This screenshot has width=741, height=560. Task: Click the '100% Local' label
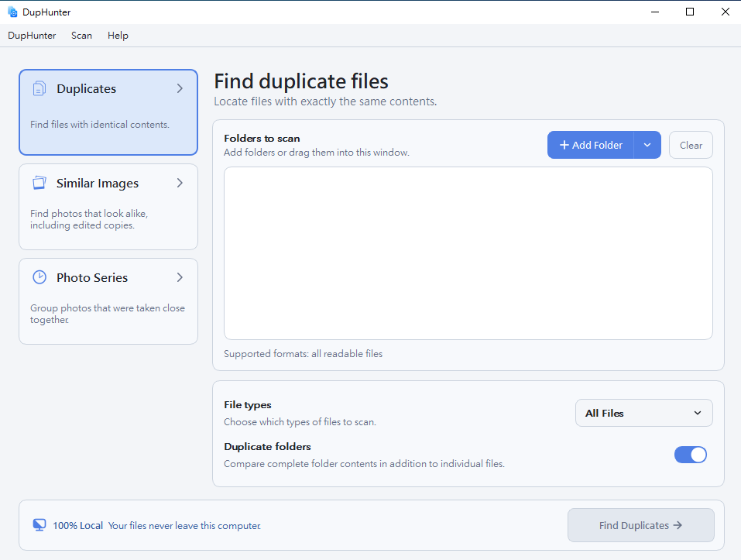click(x=78, y=525)
